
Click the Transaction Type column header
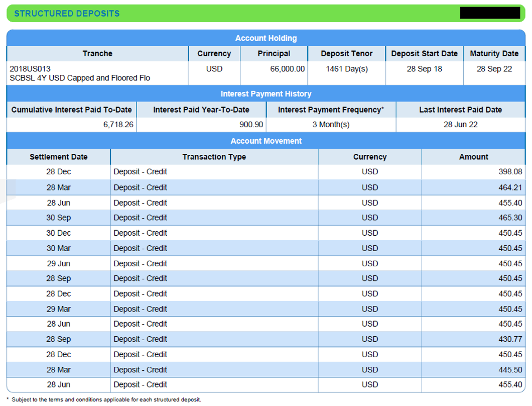(x=213, y=156)
